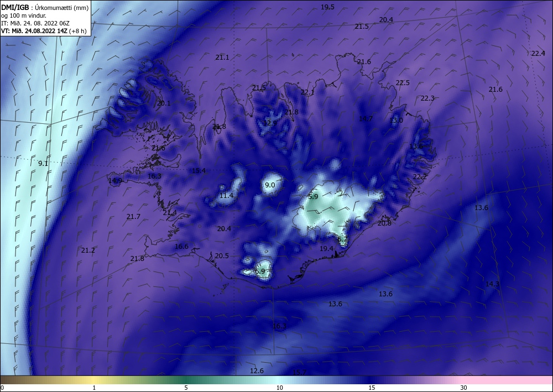Click the 22.1 value label
Screen dimensions: 553x392
tap(307, 92)
